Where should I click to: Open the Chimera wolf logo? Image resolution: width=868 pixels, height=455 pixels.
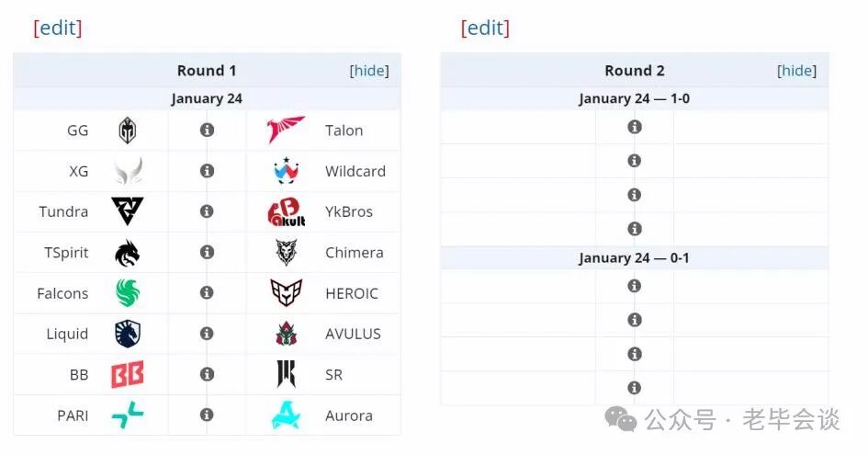point(286,252)
